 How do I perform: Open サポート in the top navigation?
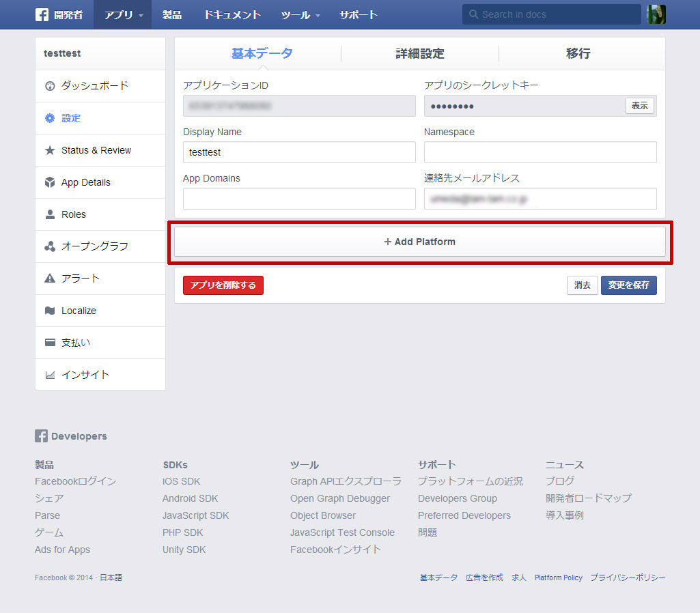click(359, 15)
